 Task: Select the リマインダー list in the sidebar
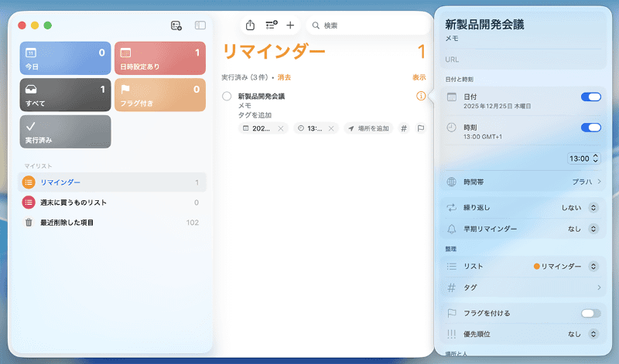coord(111,182)
